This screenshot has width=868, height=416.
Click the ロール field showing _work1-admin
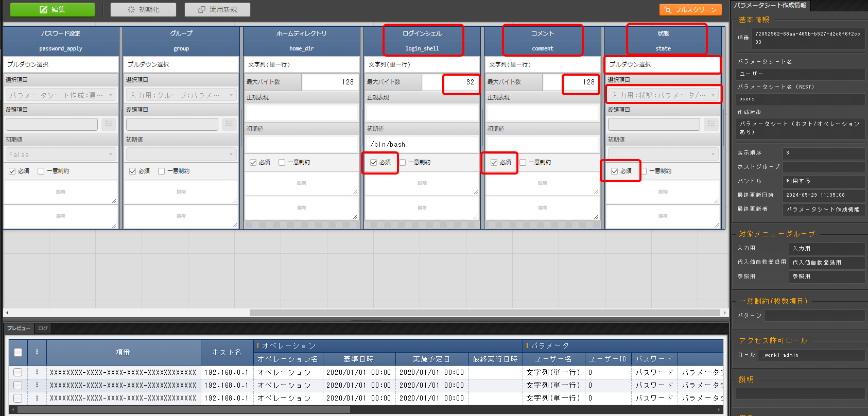pyautogui.click(x=811, y=355)
